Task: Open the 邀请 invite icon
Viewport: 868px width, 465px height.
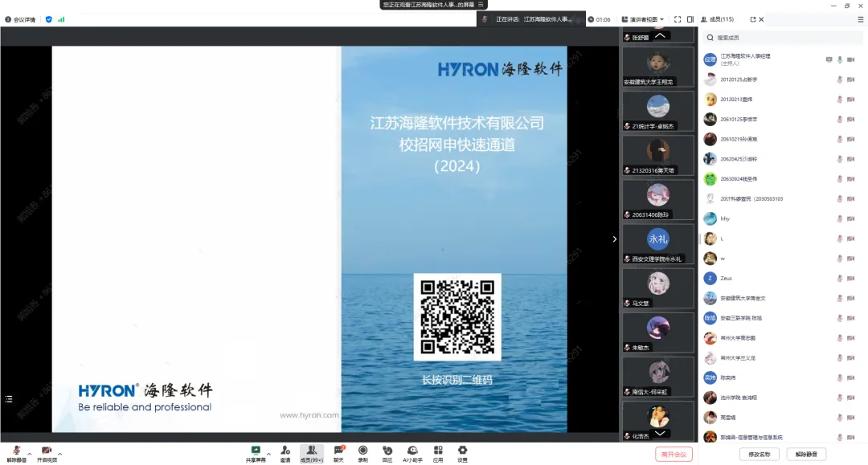Action: click(x=285, y=454)
